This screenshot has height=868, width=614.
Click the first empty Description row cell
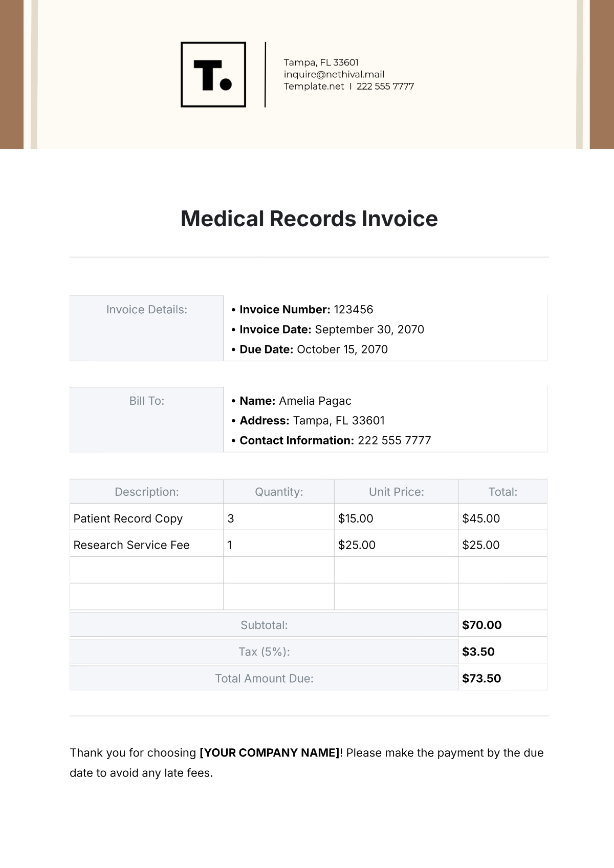147,570
